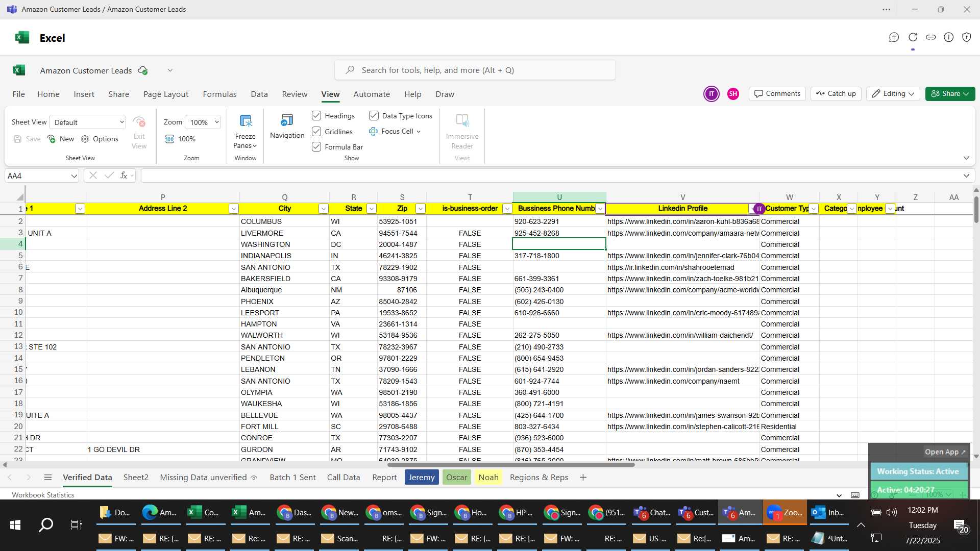Open the Formulas ribbon tab
Screen dimensions: 980x551
(219, 94)
